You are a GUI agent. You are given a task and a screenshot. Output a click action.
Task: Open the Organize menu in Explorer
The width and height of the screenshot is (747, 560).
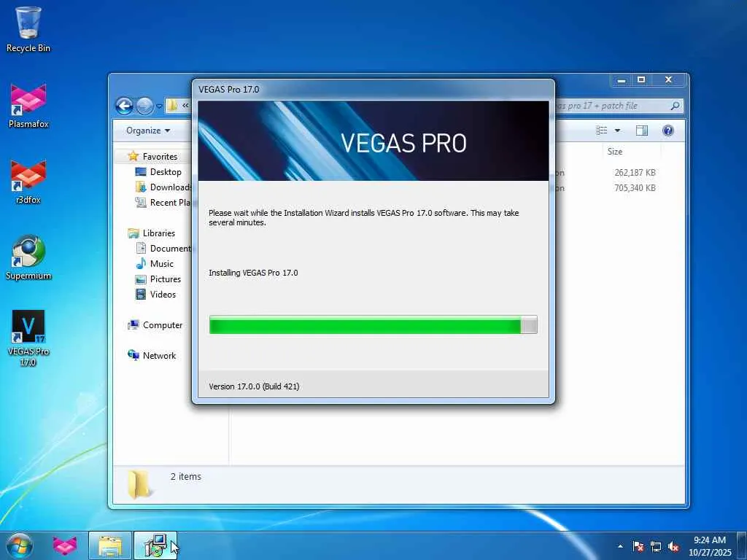(148, 131)
